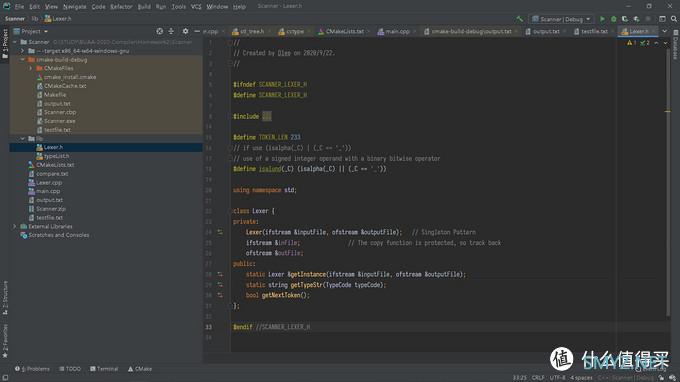Expand the CMakeFiles folder
This screenshot has height=382, width=680.
(x=30, y=68)
